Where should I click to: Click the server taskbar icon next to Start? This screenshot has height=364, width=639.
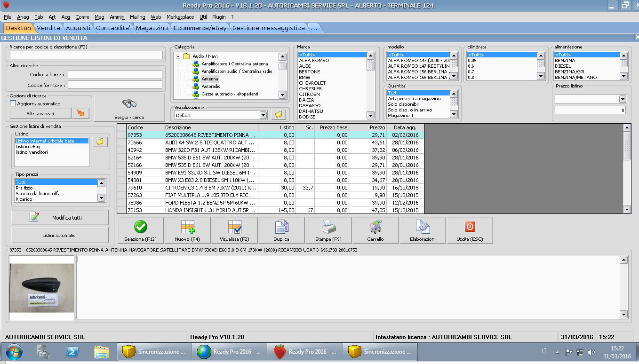point(43,352)
